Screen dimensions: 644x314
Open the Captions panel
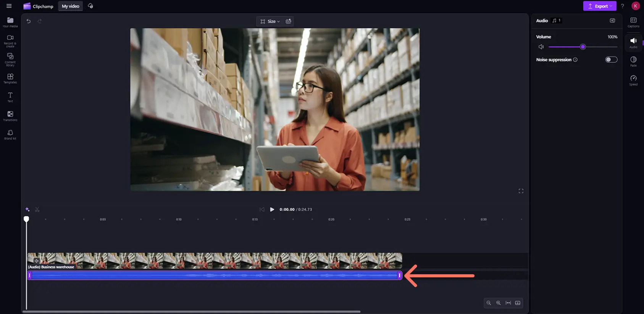click(633, 22)
